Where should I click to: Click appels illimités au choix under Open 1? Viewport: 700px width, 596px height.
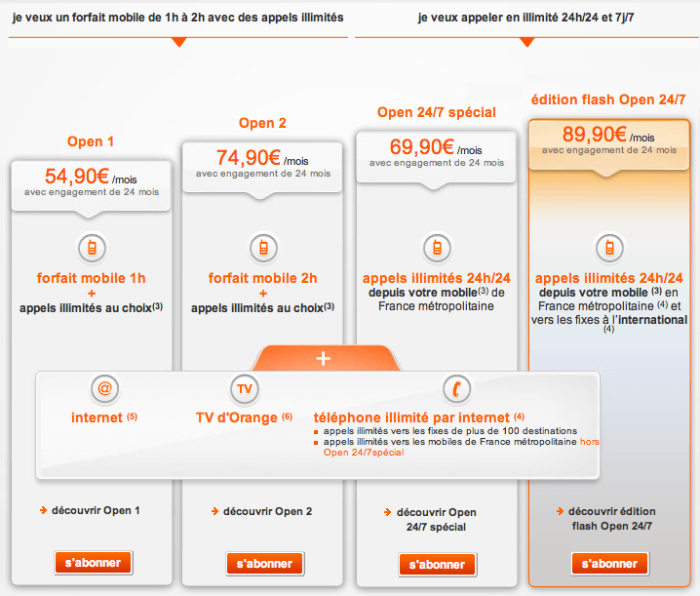91,308
